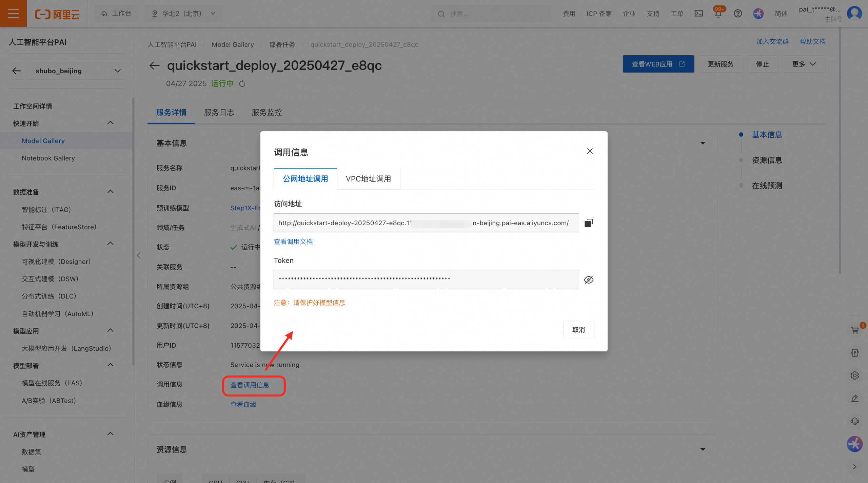Jump to 资源信息 anchor in right nav

tap(767, 160)
